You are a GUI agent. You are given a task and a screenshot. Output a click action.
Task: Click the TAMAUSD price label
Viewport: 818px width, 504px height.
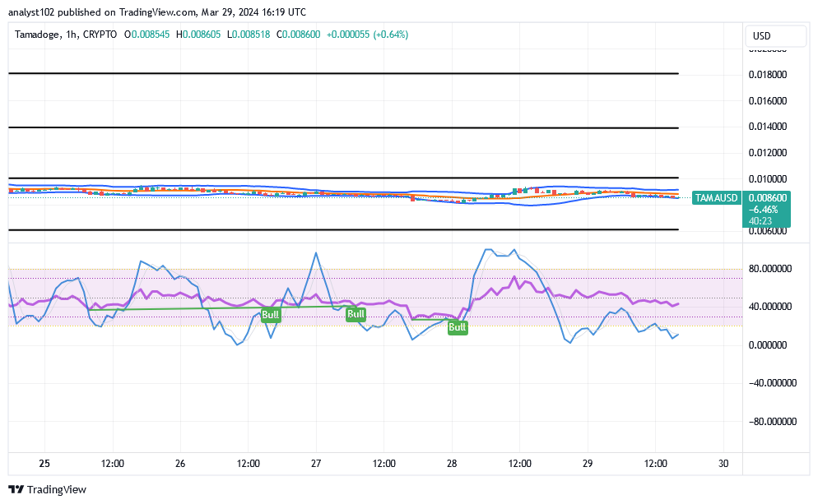tap(716, 198)
